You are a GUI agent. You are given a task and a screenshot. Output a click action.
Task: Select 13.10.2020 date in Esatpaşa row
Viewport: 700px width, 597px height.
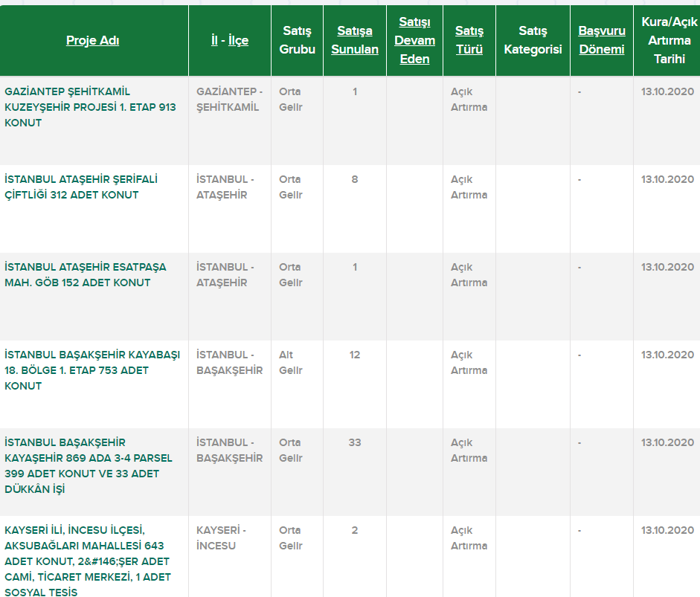coord(667,267)
